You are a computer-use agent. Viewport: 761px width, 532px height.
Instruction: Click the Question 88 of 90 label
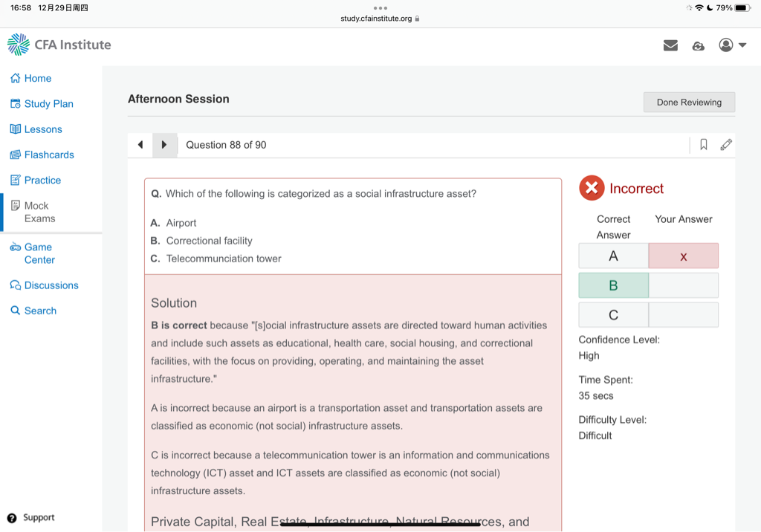click(x=226, y=145)
